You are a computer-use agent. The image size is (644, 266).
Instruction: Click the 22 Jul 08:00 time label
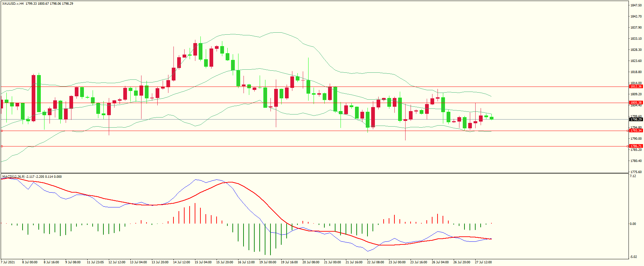coord(376,262)
